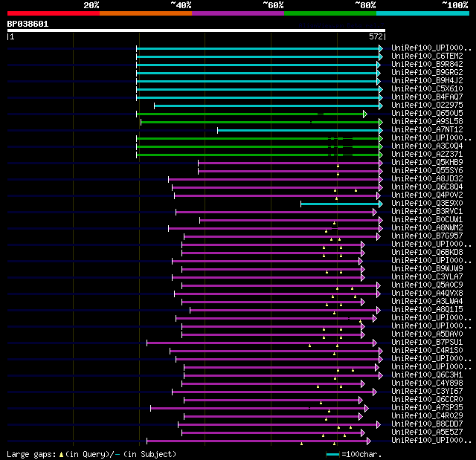Click the ~60% legend label
This screenshot has width=476, height=460.
click(x=273, y=5)
